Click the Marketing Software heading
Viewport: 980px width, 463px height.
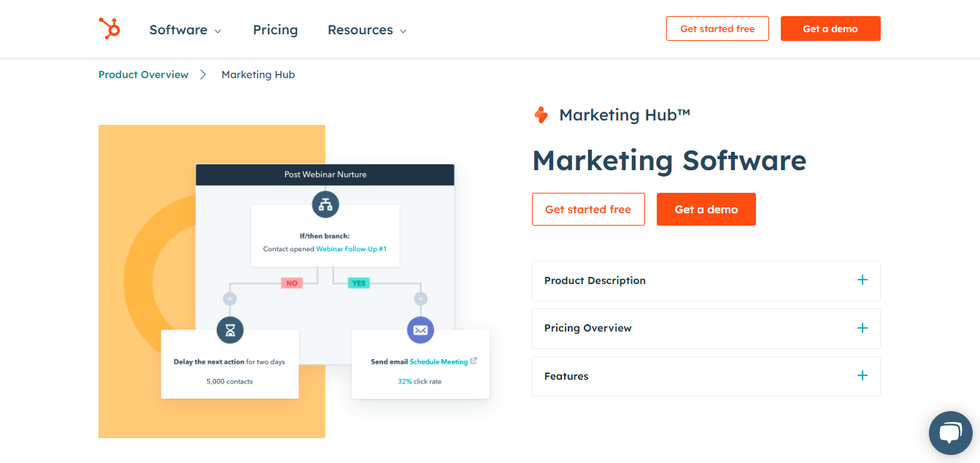[669, 161]
